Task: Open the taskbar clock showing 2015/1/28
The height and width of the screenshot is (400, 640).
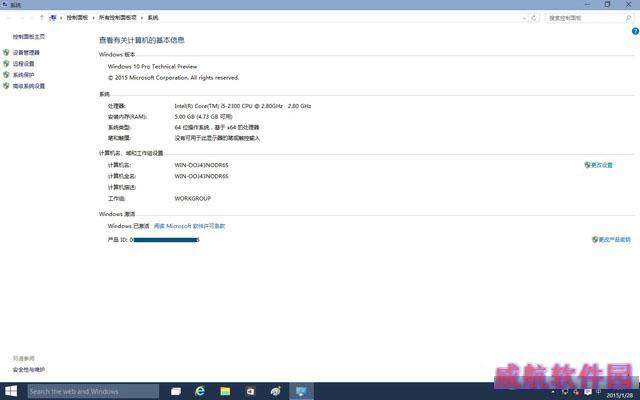Action: (x=620, y=395)
